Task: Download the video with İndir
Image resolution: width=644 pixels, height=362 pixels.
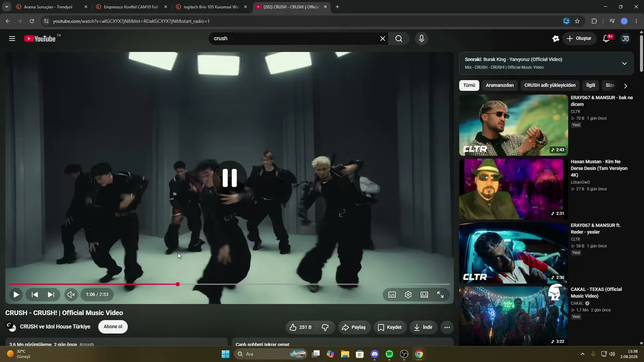Action: (x=423, y=327)
